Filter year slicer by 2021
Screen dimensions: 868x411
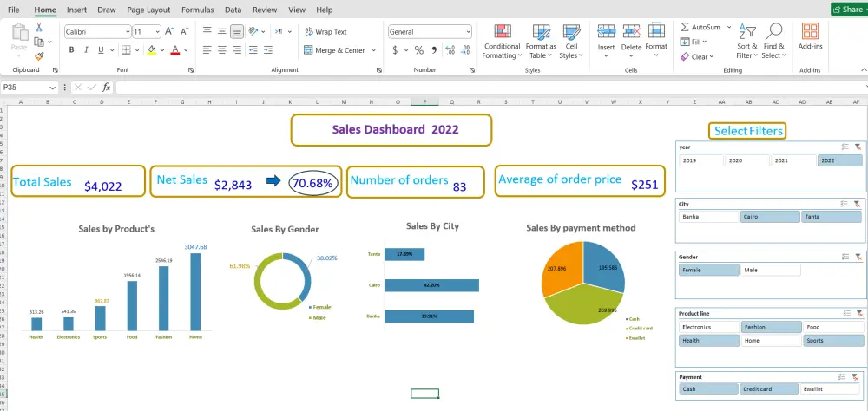[793, 160]
